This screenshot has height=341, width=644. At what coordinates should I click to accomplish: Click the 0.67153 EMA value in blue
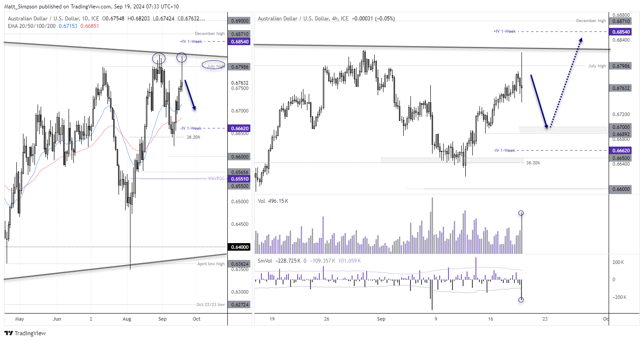click(x=69, y=26)
